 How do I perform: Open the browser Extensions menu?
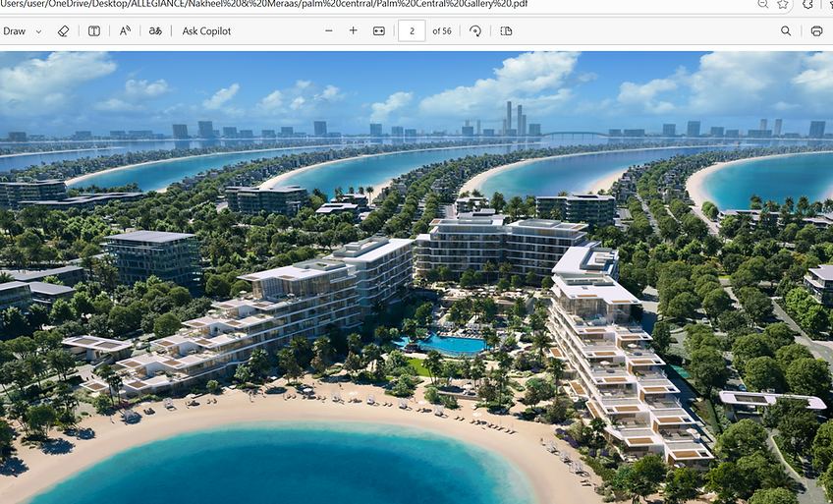tap(808, 4)
